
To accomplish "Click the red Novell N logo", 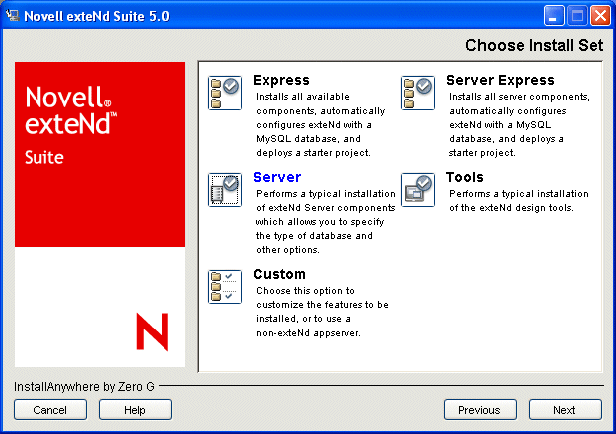I will pyautogui.click(x=152, y=331).
